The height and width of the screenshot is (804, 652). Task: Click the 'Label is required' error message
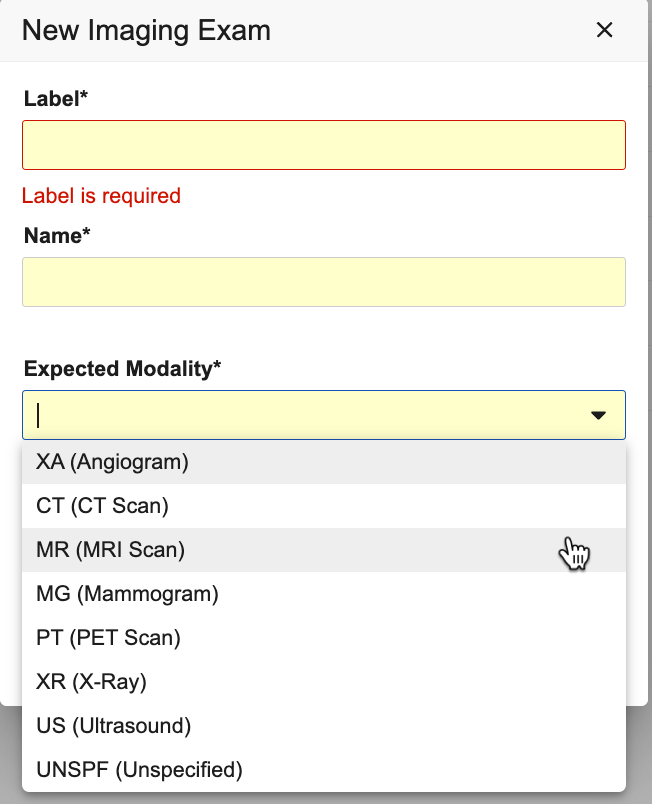pos(101,196)
